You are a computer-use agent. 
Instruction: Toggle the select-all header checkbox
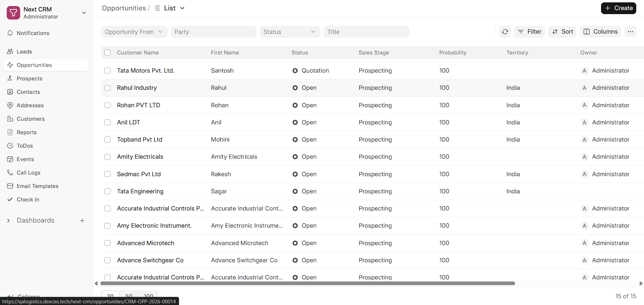coord(107,52)
